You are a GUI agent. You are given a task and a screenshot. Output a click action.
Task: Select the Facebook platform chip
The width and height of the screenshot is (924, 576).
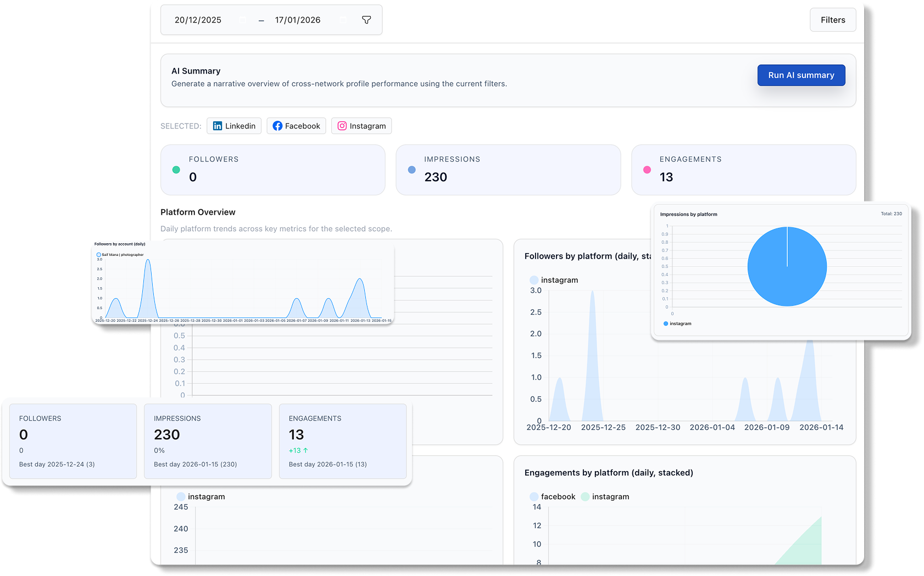click(x=296, y=126)
